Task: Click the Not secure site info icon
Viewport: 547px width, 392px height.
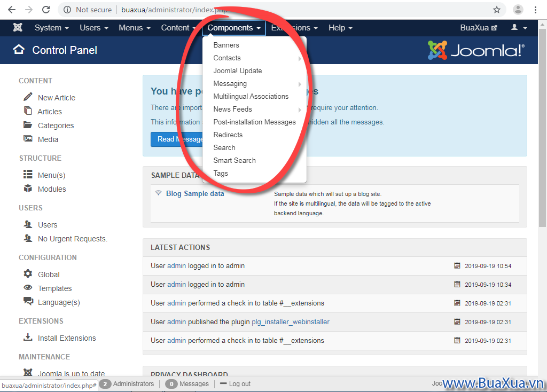Action: [x=67, y=10]
